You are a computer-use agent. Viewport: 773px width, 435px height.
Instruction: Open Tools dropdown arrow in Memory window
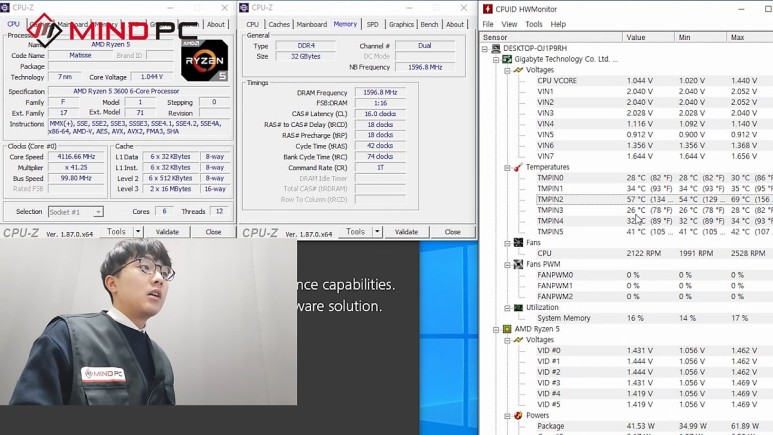pyautogui.click(x=377, y=231)
